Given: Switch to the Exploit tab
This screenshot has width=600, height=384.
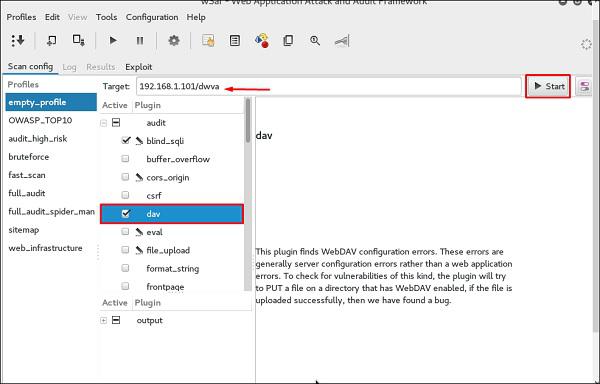Looking at the screenshot, I should pyautogui.click(x=139, y=67).
